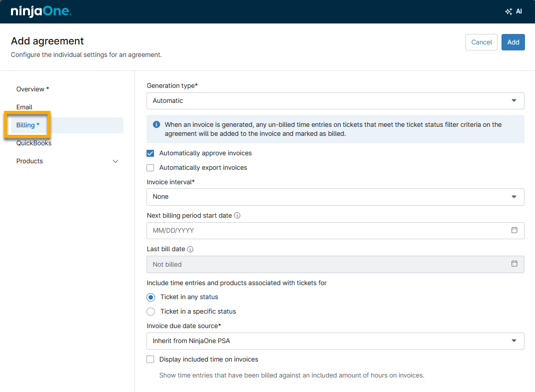Image resolution: width=535 pixels, height=392 pixels.
Task: Click calendar icon in Next billing period field
Action: (x=514, y=230)
